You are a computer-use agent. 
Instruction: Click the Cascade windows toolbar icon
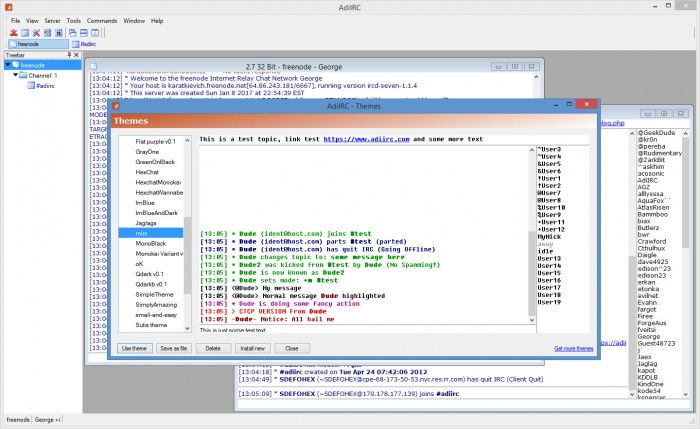click(x=72, y=33)
